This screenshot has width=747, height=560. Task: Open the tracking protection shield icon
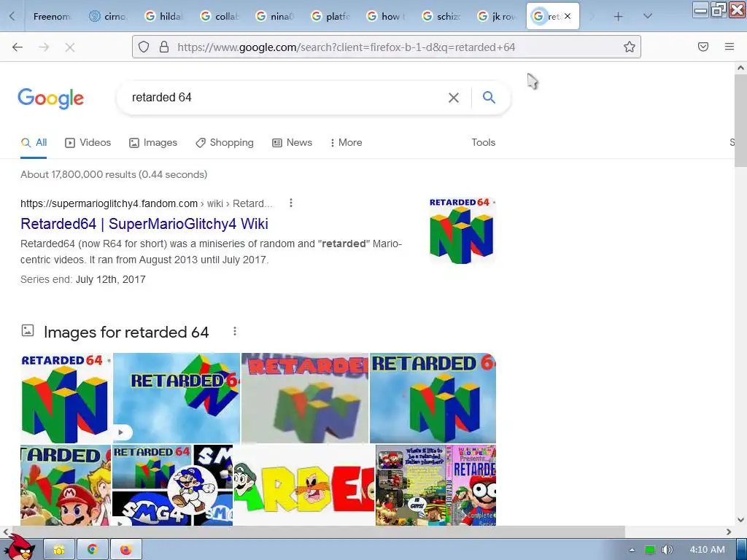(144, 47)
